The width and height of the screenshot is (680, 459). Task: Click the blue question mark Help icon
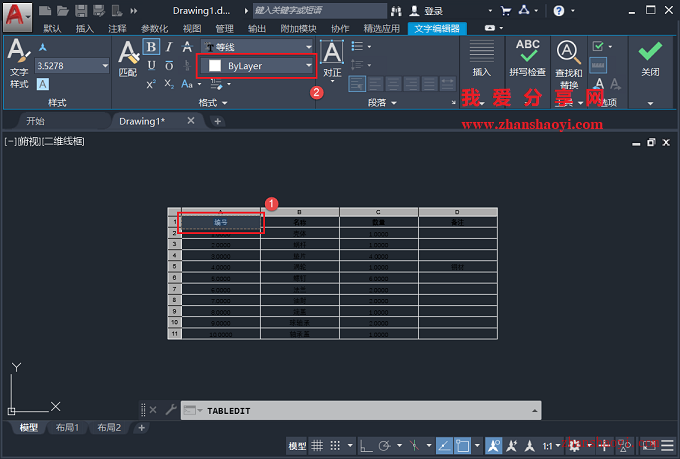[559, 11]
